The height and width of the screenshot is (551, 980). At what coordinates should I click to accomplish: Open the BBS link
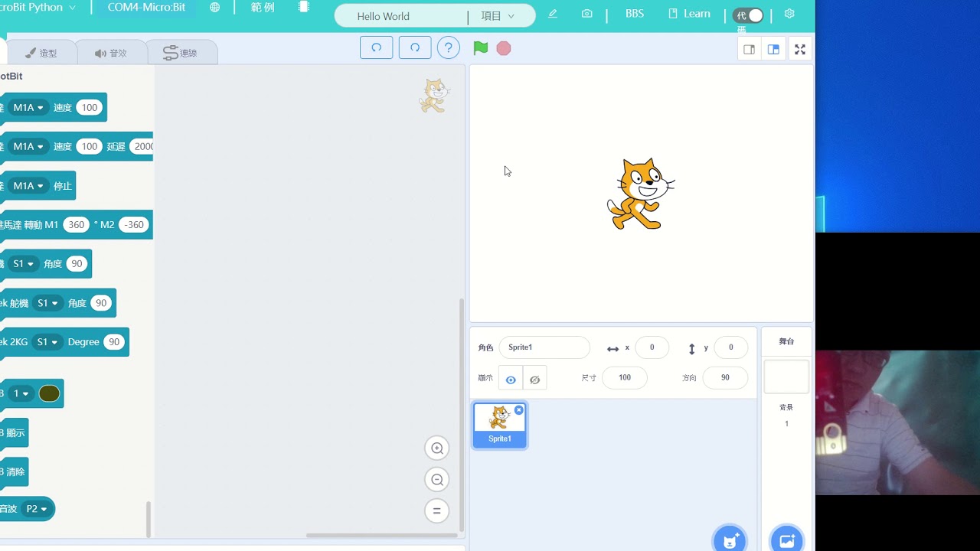[x=635, y=14]
